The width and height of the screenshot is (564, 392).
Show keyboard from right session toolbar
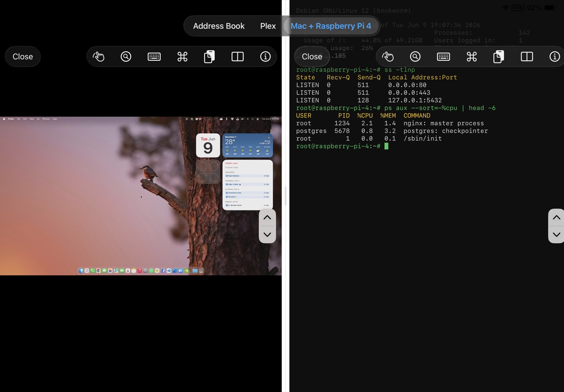[x=444, y=56]
